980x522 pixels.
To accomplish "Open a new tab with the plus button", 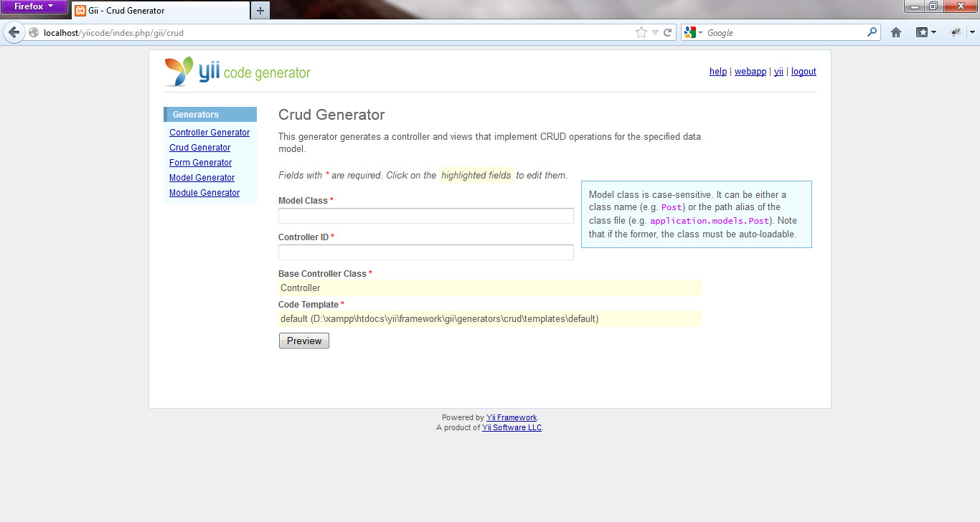I will 260,10.
